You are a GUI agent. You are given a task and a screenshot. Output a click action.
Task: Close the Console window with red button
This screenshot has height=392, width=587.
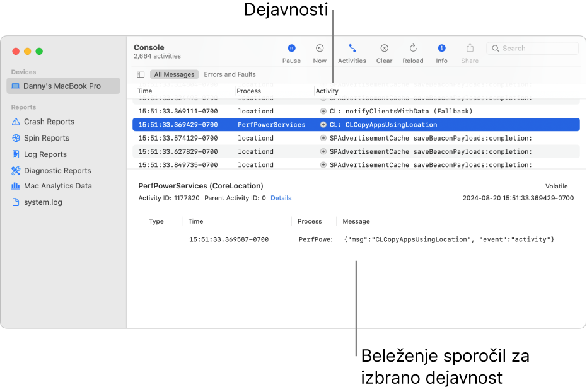(x=16, y=51)
